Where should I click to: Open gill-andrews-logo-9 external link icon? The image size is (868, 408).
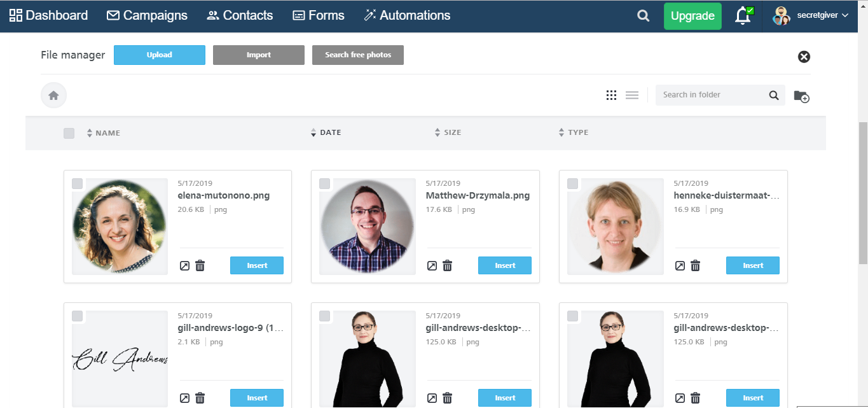coord(184,398)
